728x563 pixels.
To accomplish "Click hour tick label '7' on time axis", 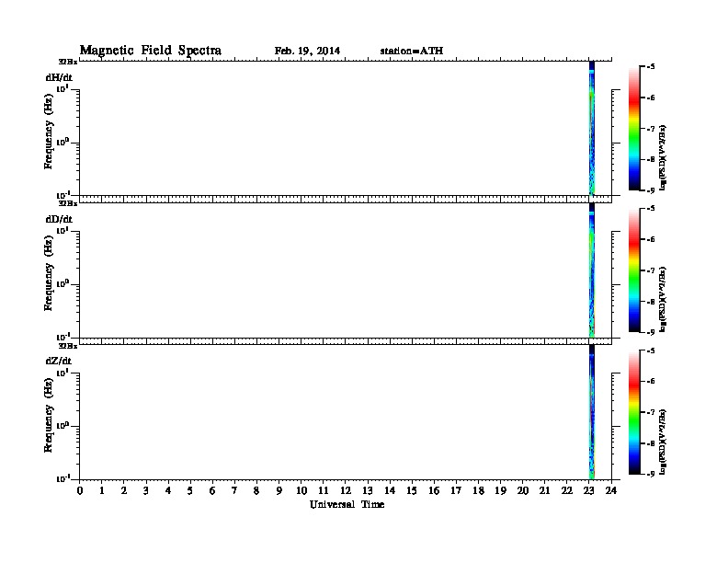I will point(234,490).
